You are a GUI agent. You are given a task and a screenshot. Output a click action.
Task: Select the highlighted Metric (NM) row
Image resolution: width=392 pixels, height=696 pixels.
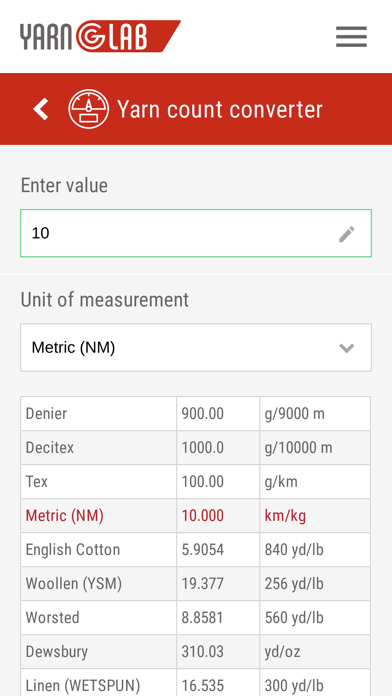click(x=195, y=516)
